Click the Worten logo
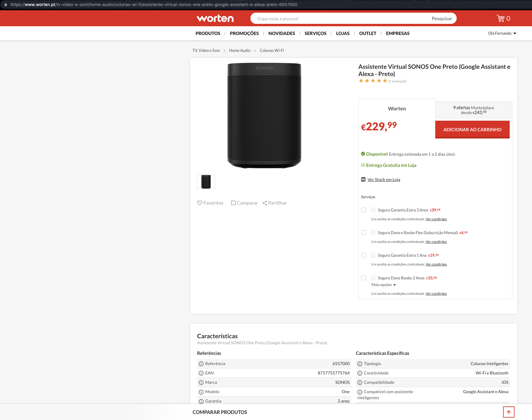Viewport: 532px width, 420px height. click(215, 18)
